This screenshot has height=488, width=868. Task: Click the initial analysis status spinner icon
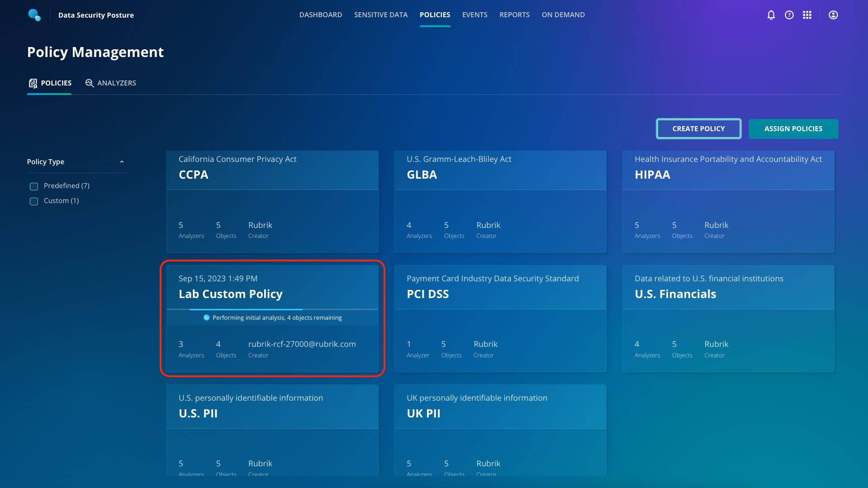206,317
